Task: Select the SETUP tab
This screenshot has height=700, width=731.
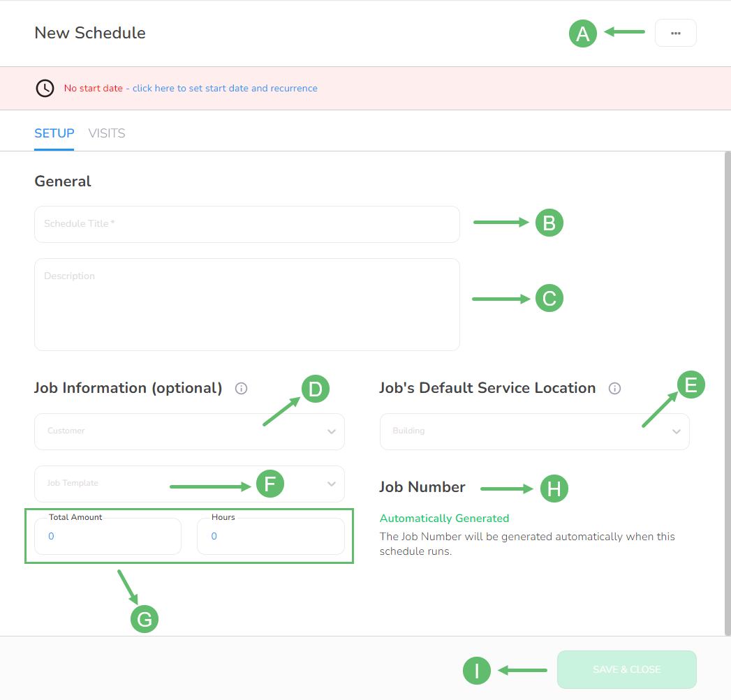Action: [x=54, y=133]
